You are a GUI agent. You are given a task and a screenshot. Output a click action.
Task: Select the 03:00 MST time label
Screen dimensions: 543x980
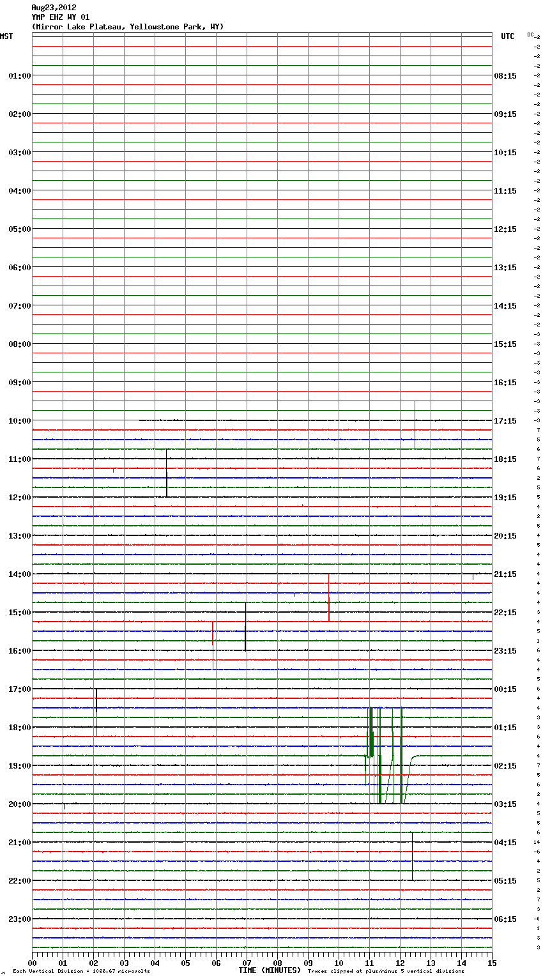pos(19,153)
